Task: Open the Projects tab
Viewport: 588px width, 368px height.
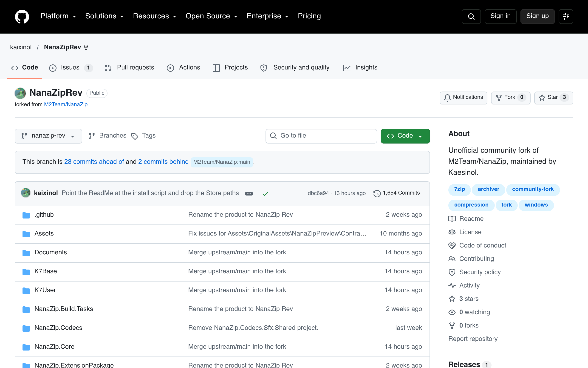Action: point(230,68)
